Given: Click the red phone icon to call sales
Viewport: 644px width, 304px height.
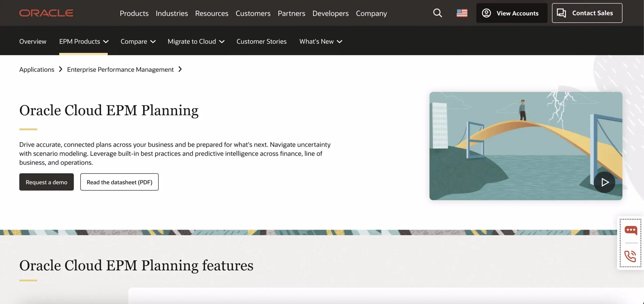Looking at the screenshot, I should pyautogui.click(x=630, y=256).
